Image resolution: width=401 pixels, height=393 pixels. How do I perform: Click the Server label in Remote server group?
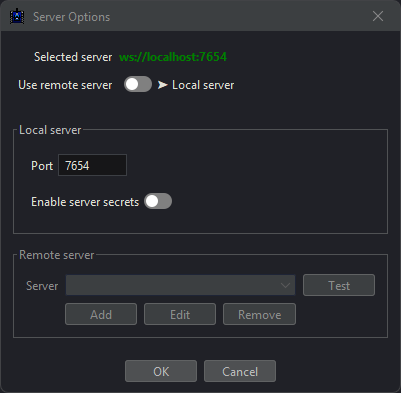point(42,286)
